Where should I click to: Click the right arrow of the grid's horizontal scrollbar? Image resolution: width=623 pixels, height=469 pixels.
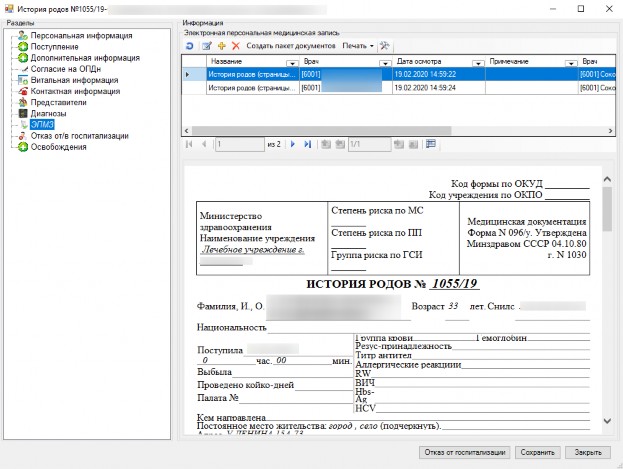(x=611, y=131)
